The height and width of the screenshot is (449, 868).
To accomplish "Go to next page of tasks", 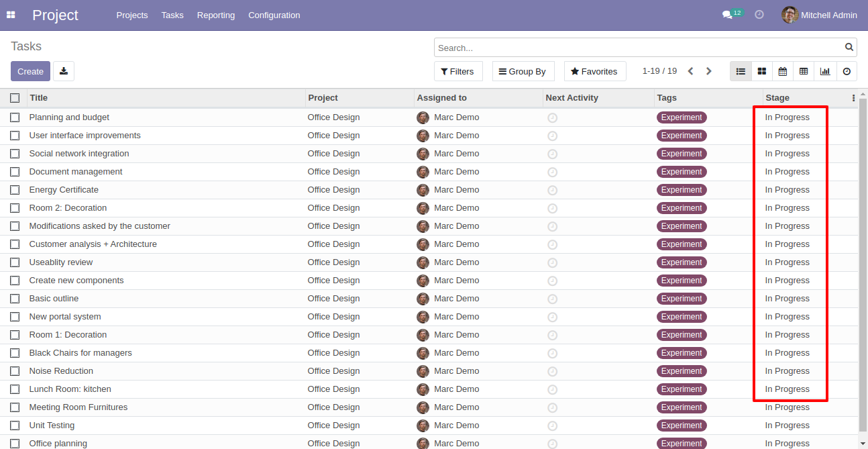I will (x=709, y=71).
